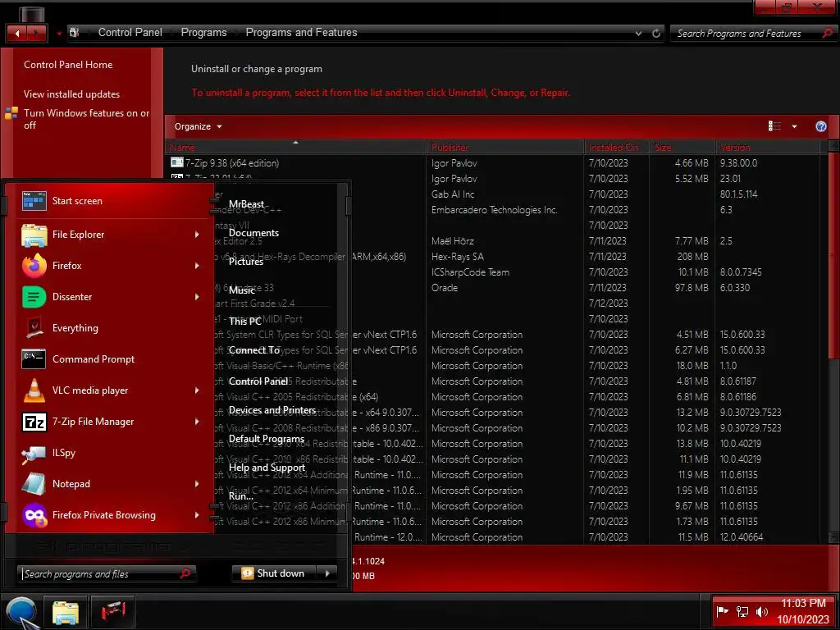Open Shut down options arrow

(x=327, y=573)
